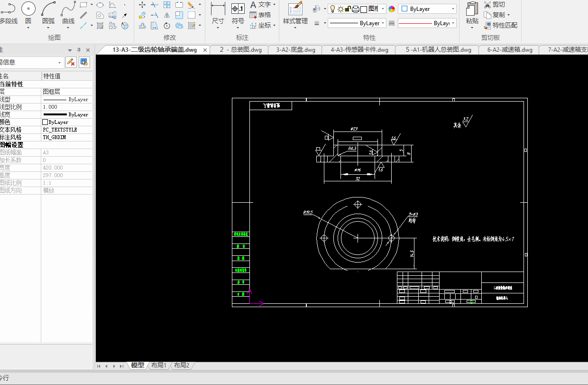Open the ByLayer color dropdown in ribbon
Viewport: 588px width, 385px height.
tap(453, 9)
